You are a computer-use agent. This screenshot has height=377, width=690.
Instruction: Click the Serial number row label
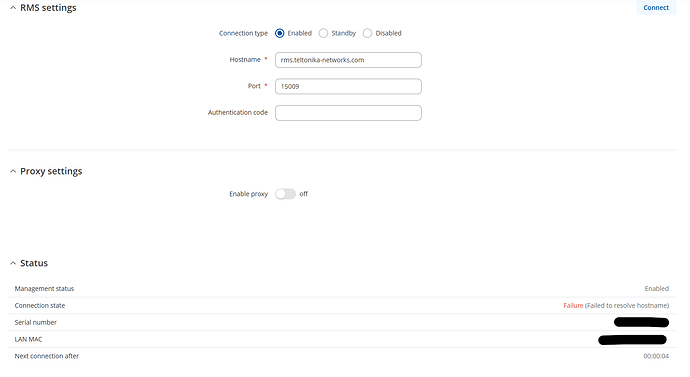click(x=36, y=322)
